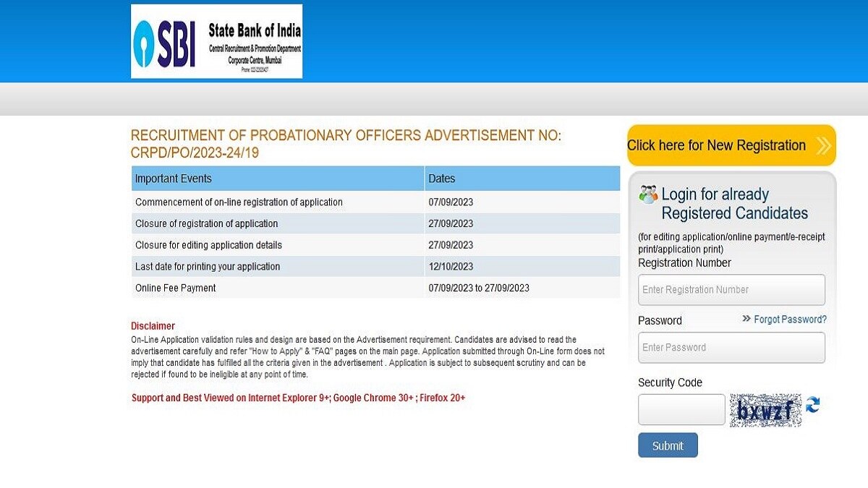Refresh the captcha security code

[x=813, y=405]
